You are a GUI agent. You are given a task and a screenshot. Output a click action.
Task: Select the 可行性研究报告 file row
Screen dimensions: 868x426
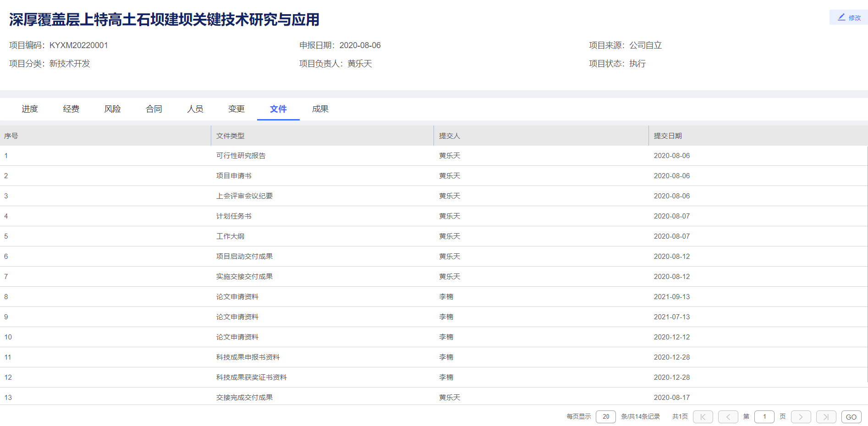(434, 156)
